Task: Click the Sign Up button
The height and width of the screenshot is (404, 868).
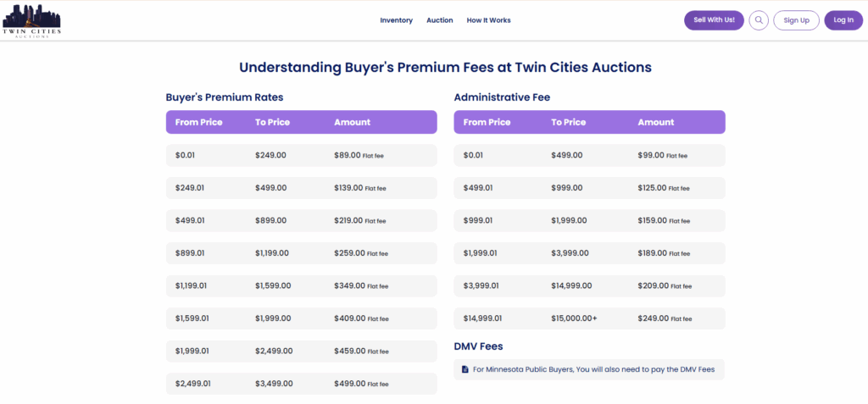Action: (796, 20)
